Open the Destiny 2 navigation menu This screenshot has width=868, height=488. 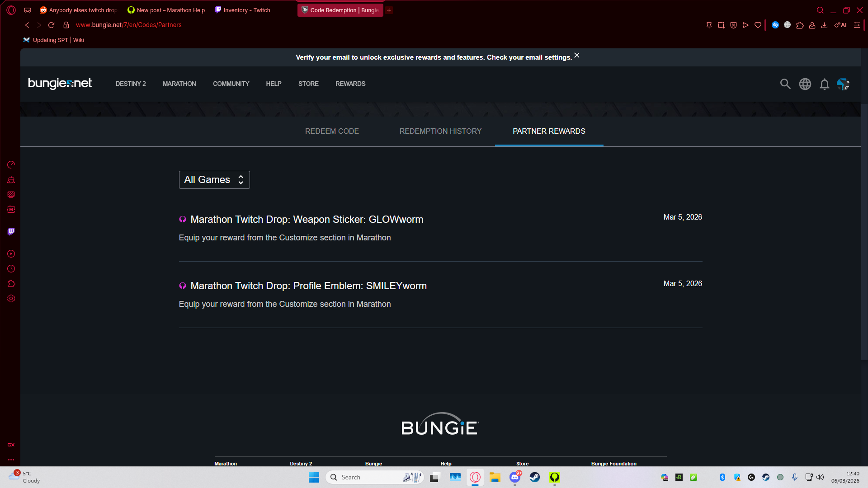(x=131, y=84)
